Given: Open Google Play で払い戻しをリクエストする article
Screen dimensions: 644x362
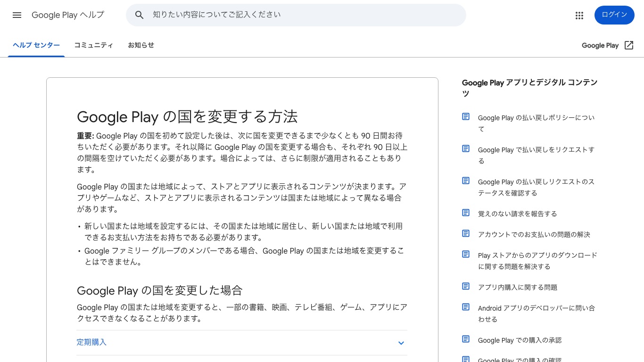Looking at the screenshot, I should (537, 156).
